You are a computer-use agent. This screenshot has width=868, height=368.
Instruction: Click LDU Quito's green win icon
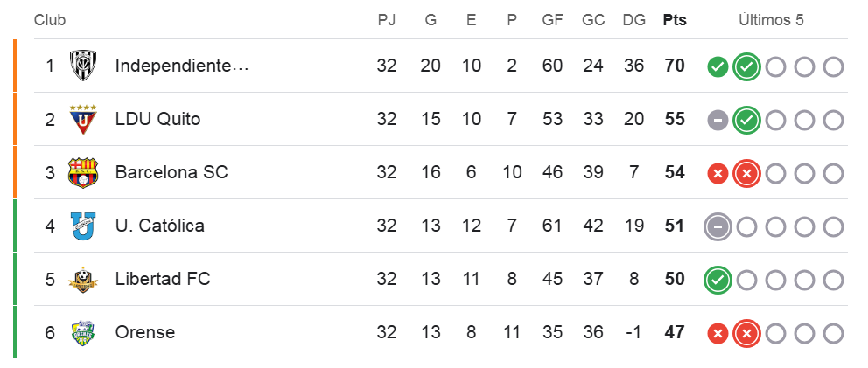[x=746, y=120]
